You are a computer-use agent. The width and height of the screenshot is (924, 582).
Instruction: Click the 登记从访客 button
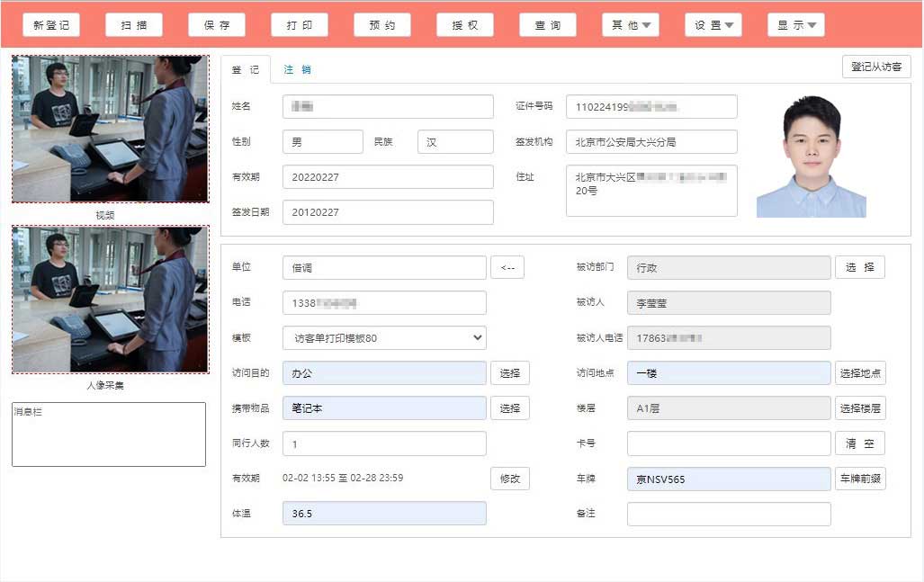[876, 67]
